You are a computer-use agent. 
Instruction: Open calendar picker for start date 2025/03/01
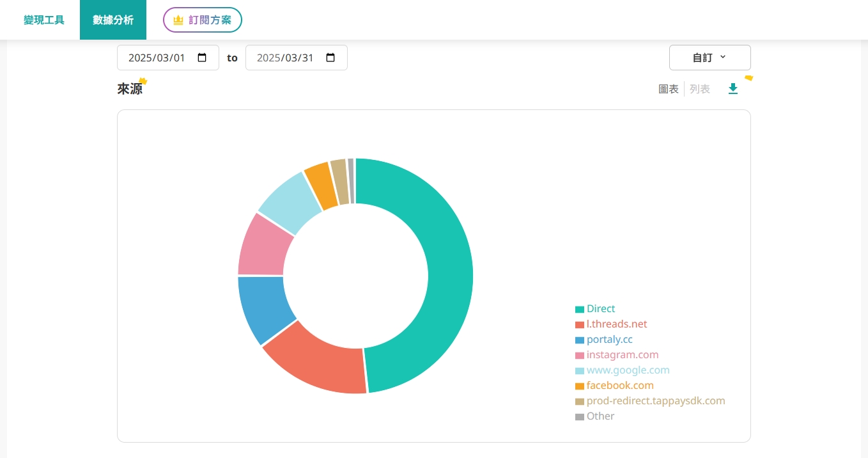(x=202, y=58)
